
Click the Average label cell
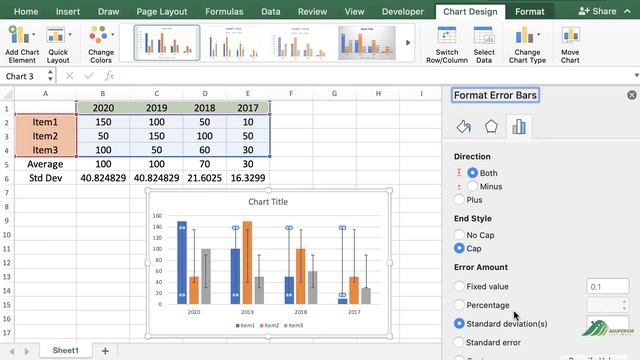click(45, 164)
